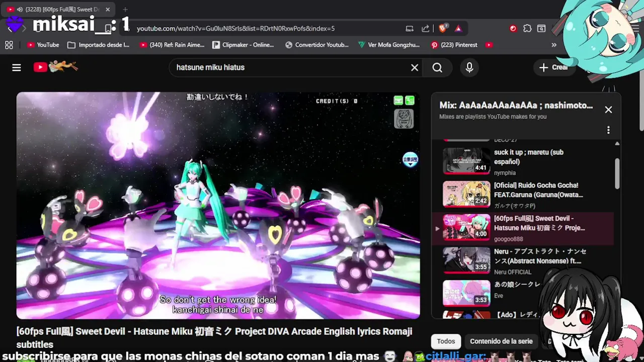Go to the YouTube home logo
Screen dimensions: 644x362
click(x=55, y=67)
